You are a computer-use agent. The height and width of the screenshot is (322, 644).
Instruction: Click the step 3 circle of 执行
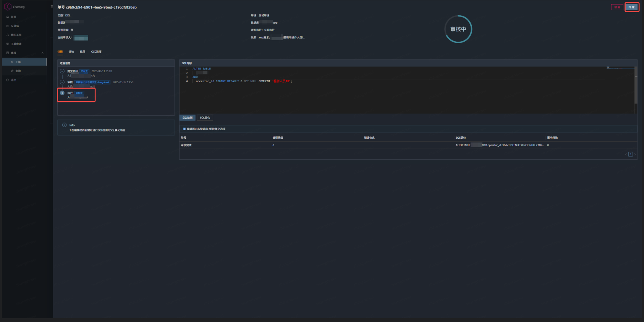click(x=62, y=93)
